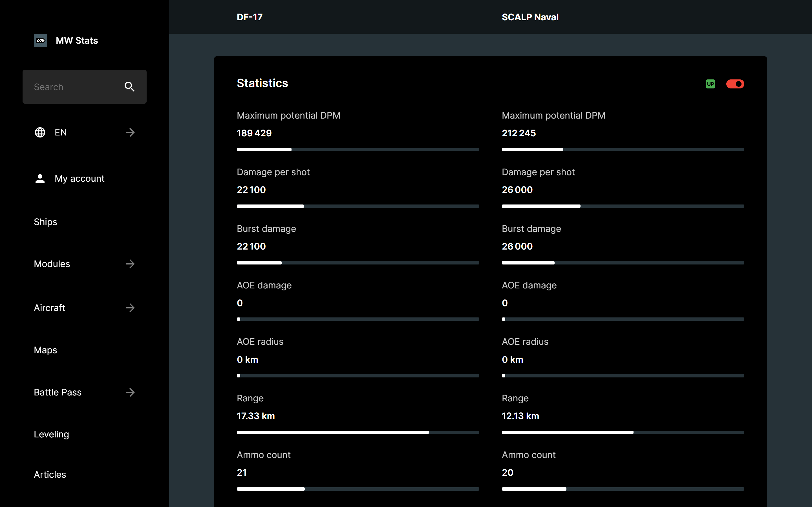The image size is (812, 507).
Task: Click SCALP Naval Maximum potential DPM bar
Action: (623, 150)
